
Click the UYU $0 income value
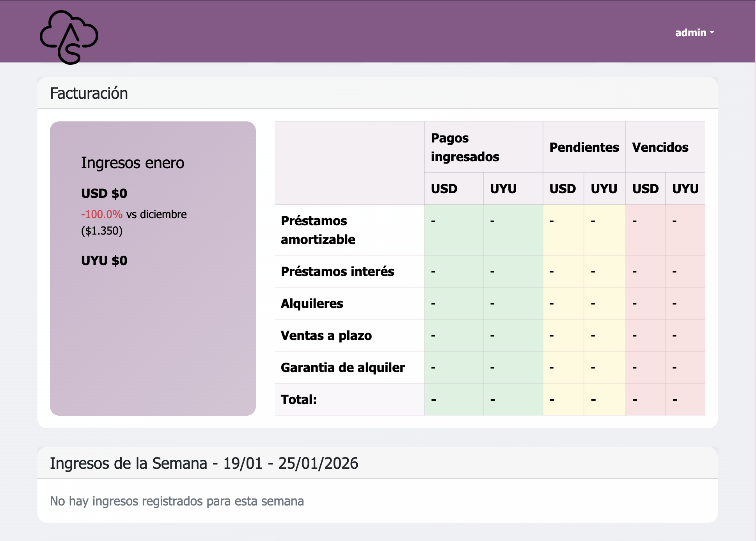click(104, 261)
